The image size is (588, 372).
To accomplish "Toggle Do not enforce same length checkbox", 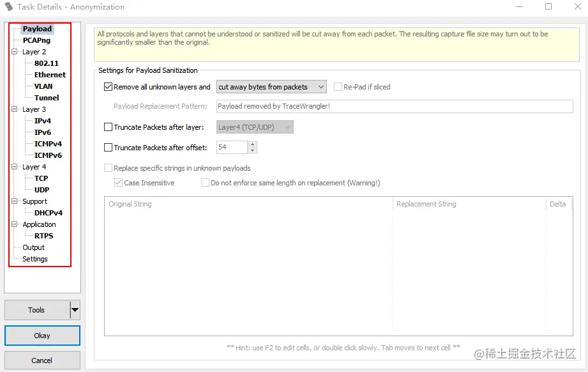I will 205,183.
